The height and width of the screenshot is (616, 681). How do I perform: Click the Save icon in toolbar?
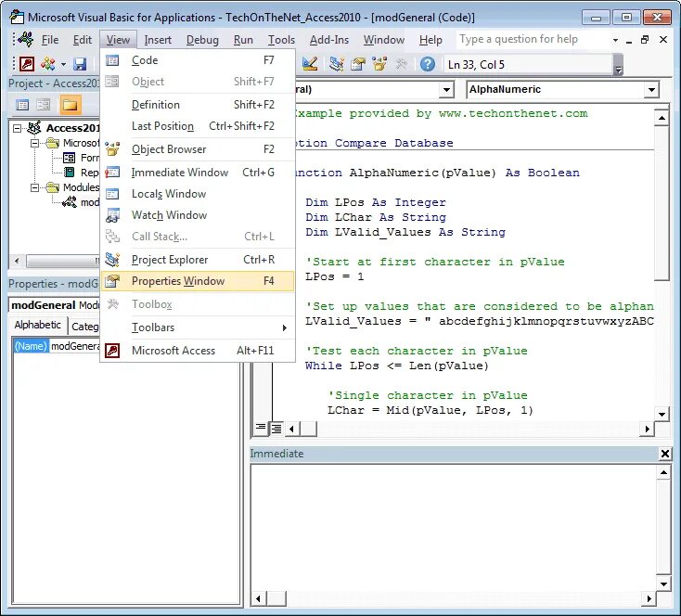[80, 64]
